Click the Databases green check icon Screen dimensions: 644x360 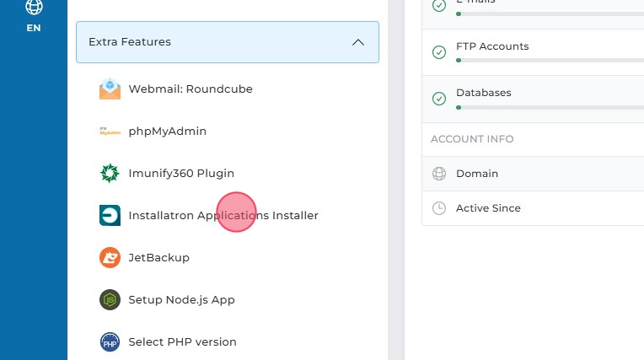tap(438, 99)
